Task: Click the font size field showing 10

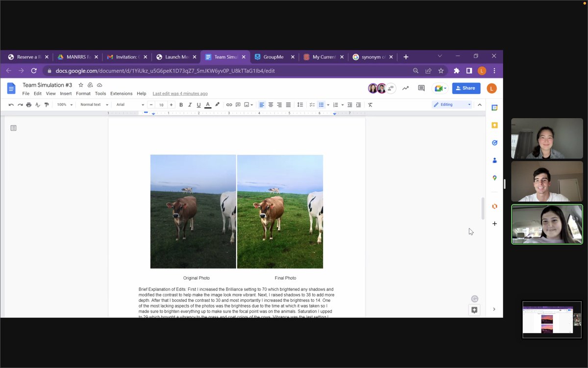Action: click(x=161, y=105)
